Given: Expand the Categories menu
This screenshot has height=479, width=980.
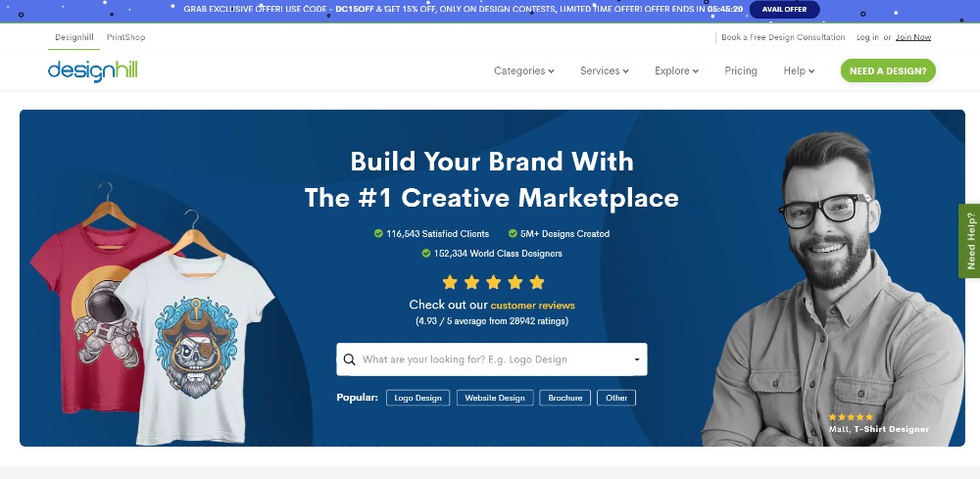Looking at the screenshot, I should [523, 72].
